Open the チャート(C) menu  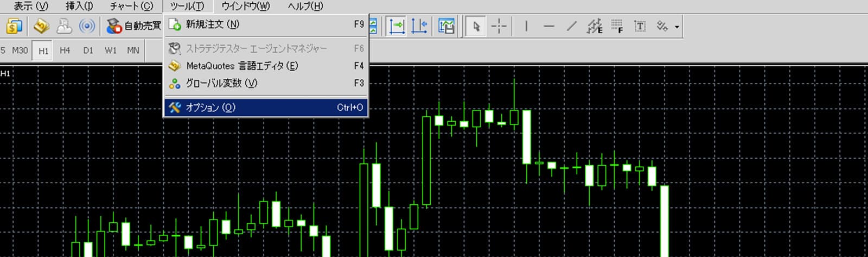(x=131, y=7)
